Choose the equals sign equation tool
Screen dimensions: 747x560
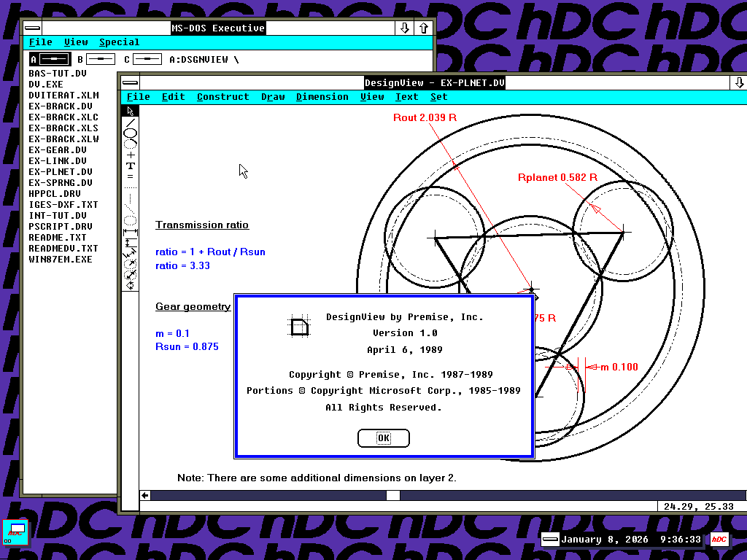click(131, 176)
